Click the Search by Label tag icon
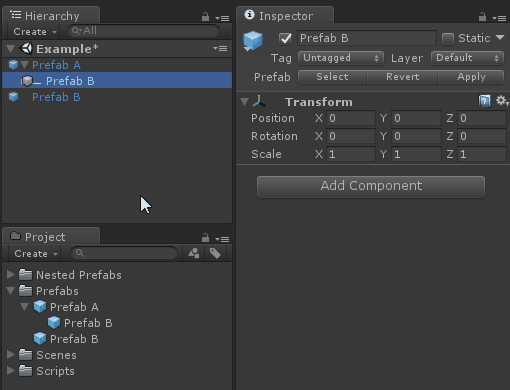Viewport: 510px width, 390px height. tap(215, 253)
